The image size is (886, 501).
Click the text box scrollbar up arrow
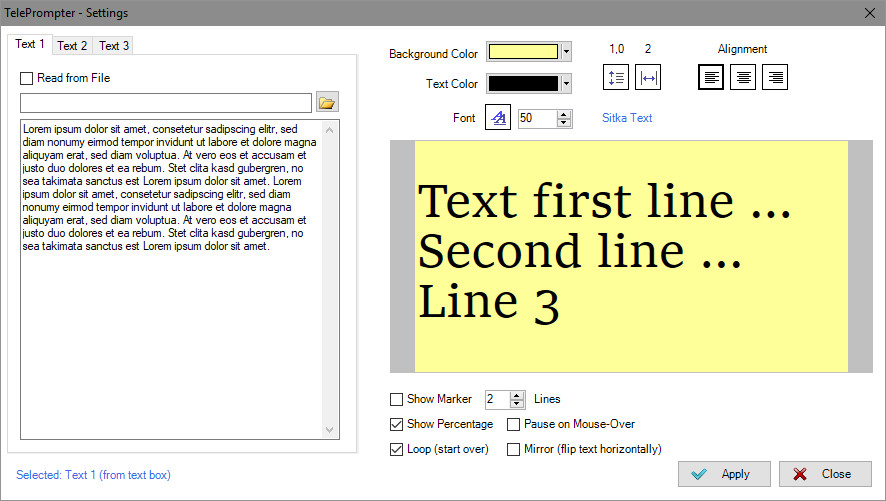click(330, 130)
